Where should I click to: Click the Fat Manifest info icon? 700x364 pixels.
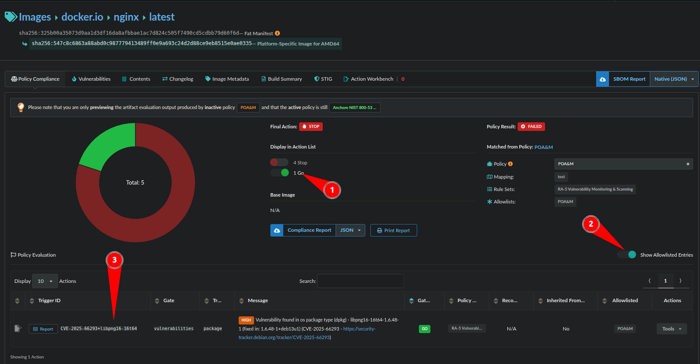point(277,33)
